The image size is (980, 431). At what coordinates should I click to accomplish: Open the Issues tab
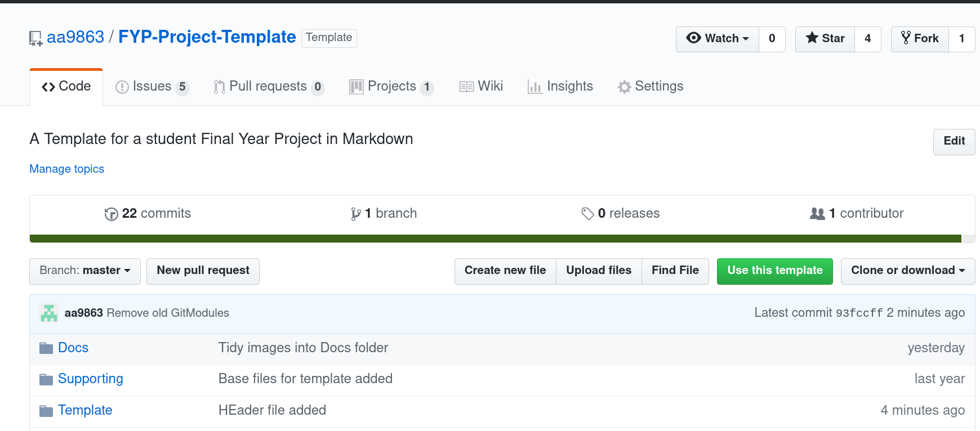point(152,87)
